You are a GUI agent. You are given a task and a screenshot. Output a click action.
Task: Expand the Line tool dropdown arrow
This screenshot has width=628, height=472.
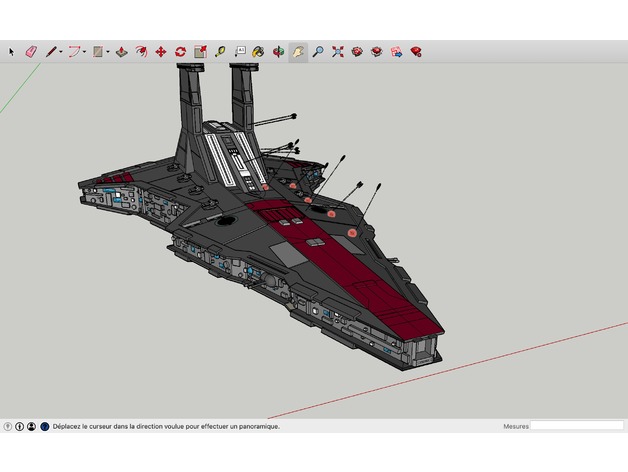[60, 51]
